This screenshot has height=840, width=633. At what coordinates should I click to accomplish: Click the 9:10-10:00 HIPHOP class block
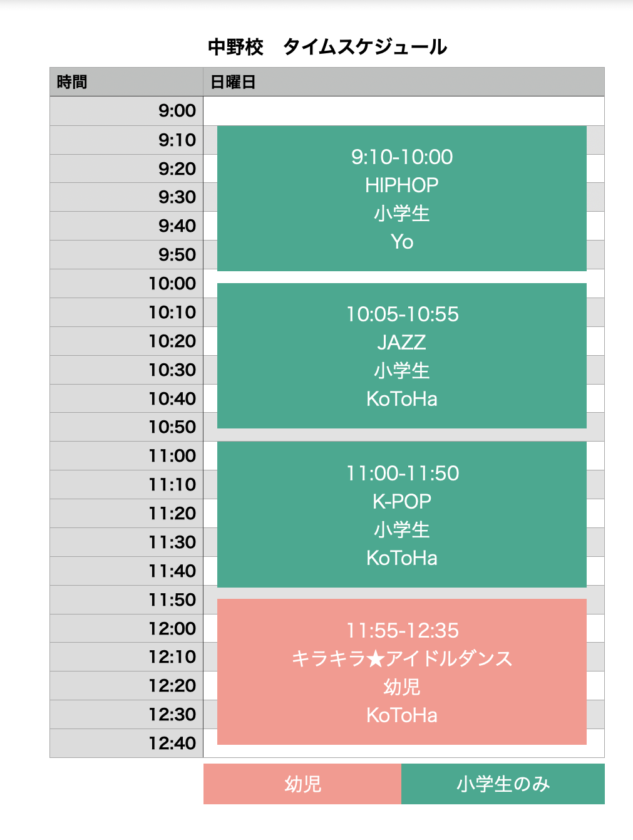tap(401, 199)
